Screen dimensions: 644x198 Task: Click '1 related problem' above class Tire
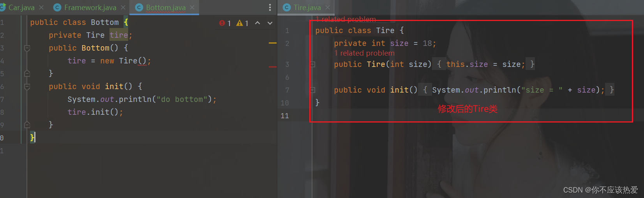pos(346,19)
